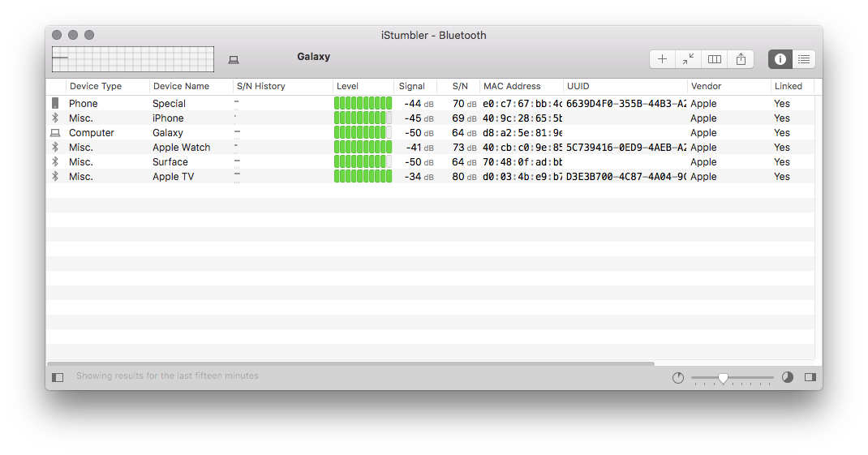The height and width of the screenshot is (455, 868).
Task: Select the iPhone device name
Action: [168, 118]
